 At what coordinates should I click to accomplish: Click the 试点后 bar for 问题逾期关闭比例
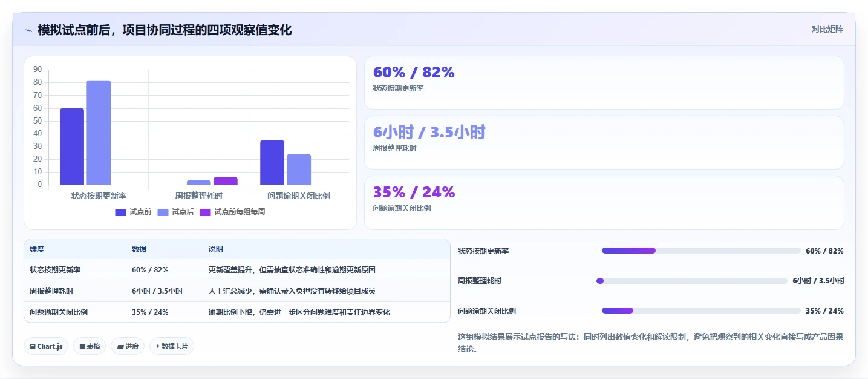(299, 170)
